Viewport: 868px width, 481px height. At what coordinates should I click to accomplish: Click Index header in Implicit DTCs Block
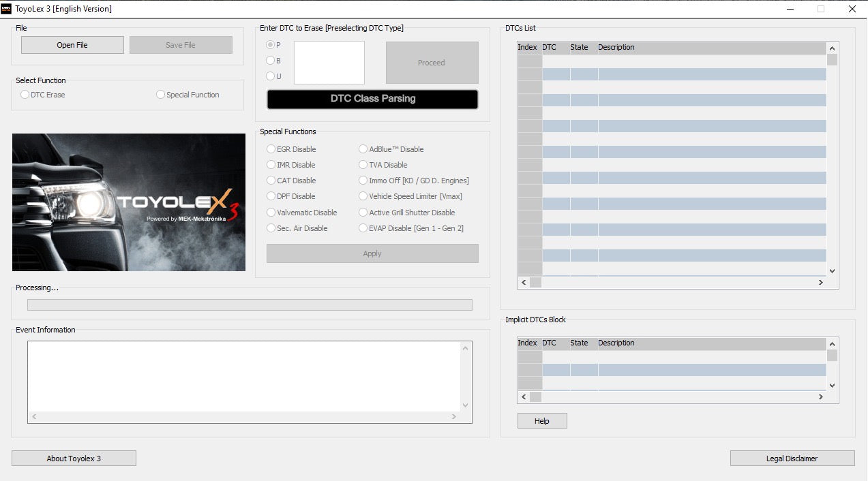click(529, 343)
